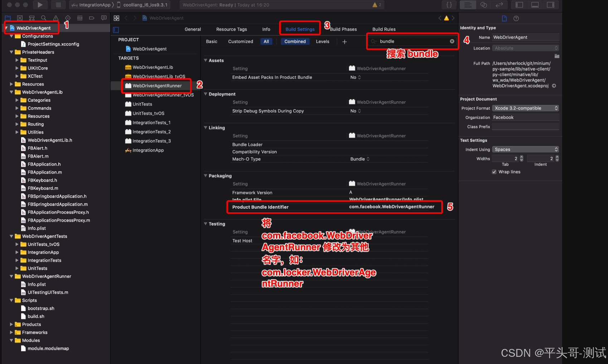Click the Organization field

click(x=525, y=117)
